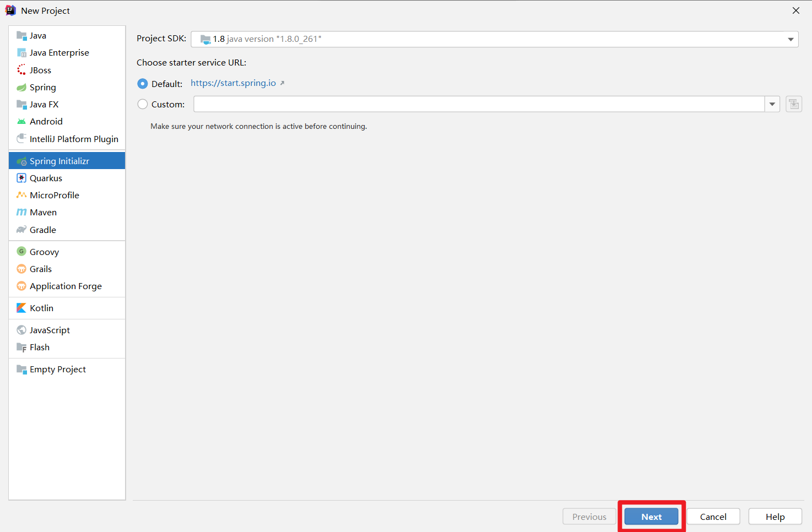Click the Maven m icon
The width and height of the screenshot is (812, 532).
pos(21,212)
